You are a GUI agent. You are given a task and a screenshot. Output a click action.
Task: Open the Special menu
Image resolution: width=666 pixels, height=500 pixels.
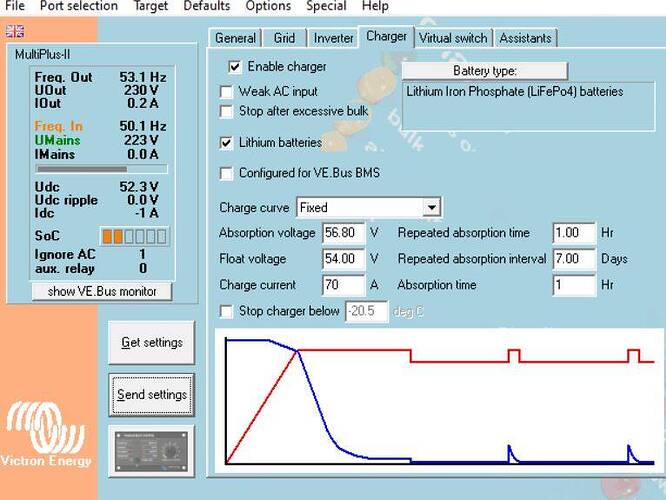click(x=326, y=6)
